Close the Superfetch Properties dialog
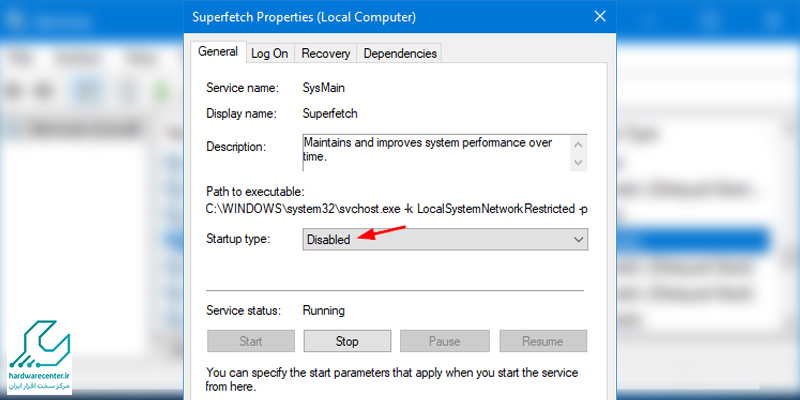The width and height of the screenshot is (800, 400). click(600, 16)
